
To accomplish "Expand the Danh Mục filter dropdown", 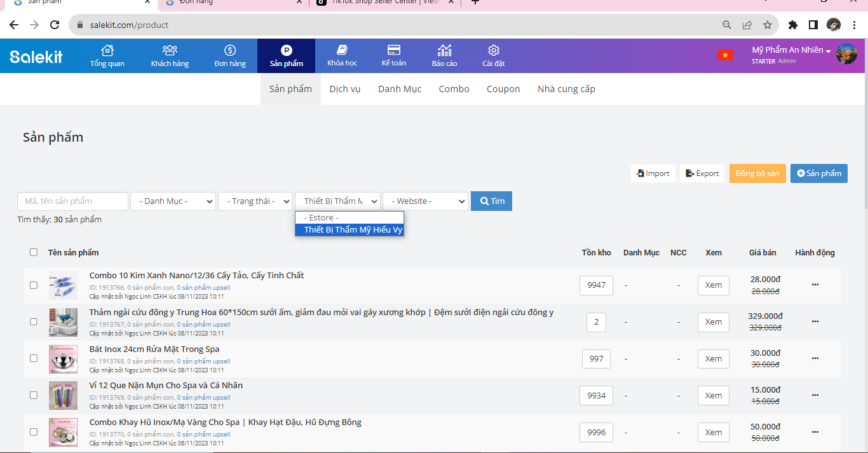I will click(x=173, y=201).
